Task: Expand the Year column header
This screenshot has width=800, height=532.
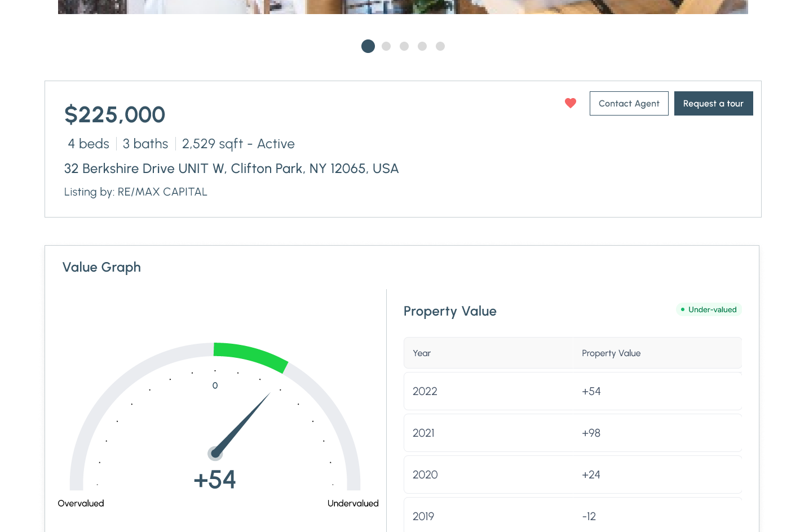Action: [422, 353]
